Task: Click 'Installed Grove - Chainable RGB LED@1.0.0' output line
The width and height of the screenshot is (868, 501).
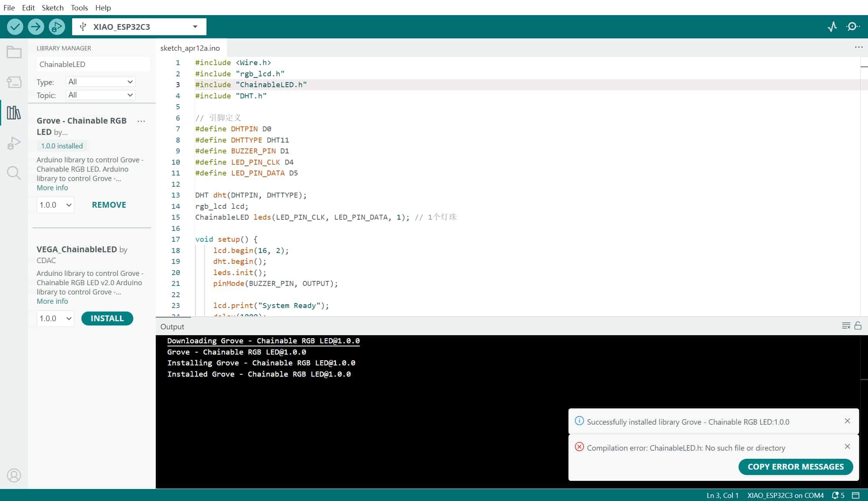Action: coord(259,374)
